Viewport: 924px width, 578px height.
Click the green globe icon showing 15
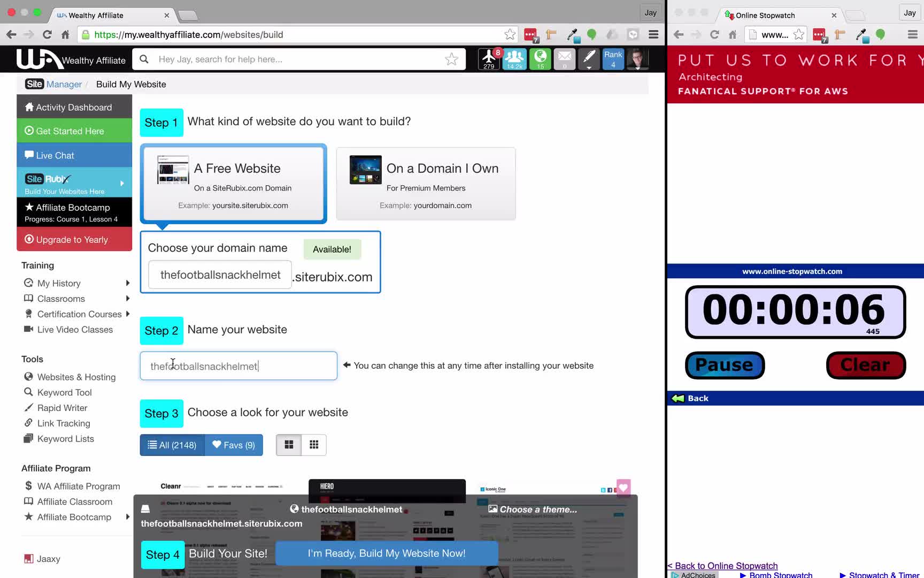pos(540,59)
